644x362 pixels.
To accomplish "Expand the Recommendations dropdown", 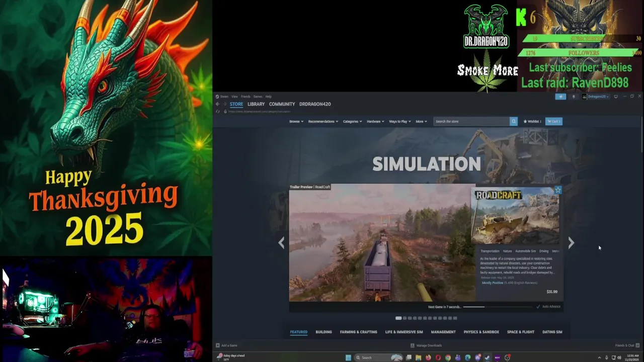I will [x=323, y=121].
